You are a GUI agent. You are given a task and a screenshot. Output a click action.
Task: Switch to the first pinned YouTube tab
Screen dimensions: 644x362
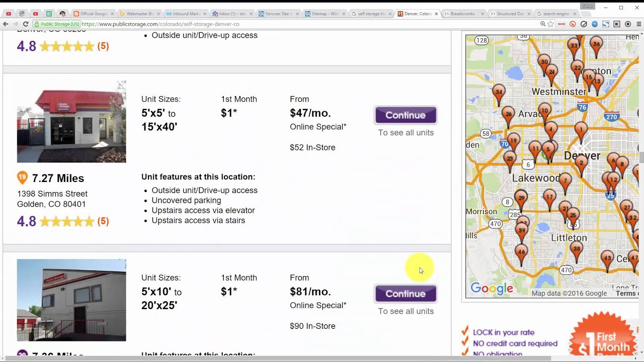[9, 14]
